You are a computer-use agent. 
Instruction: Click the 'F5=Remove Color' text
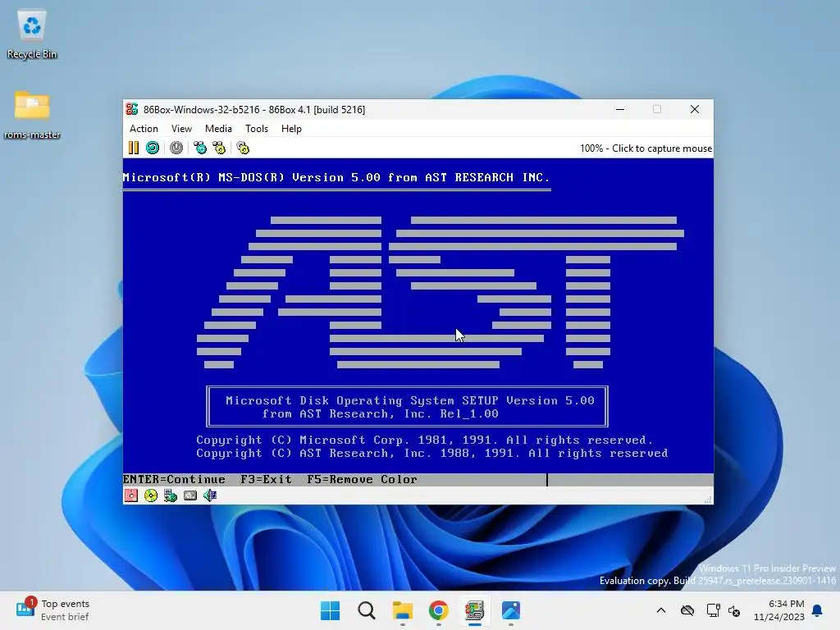coord(362,479)
